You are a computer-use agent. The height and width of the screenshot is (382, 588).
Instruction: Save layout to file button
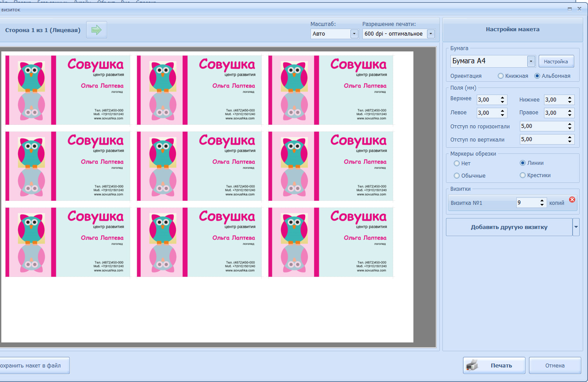click(34, 365)
